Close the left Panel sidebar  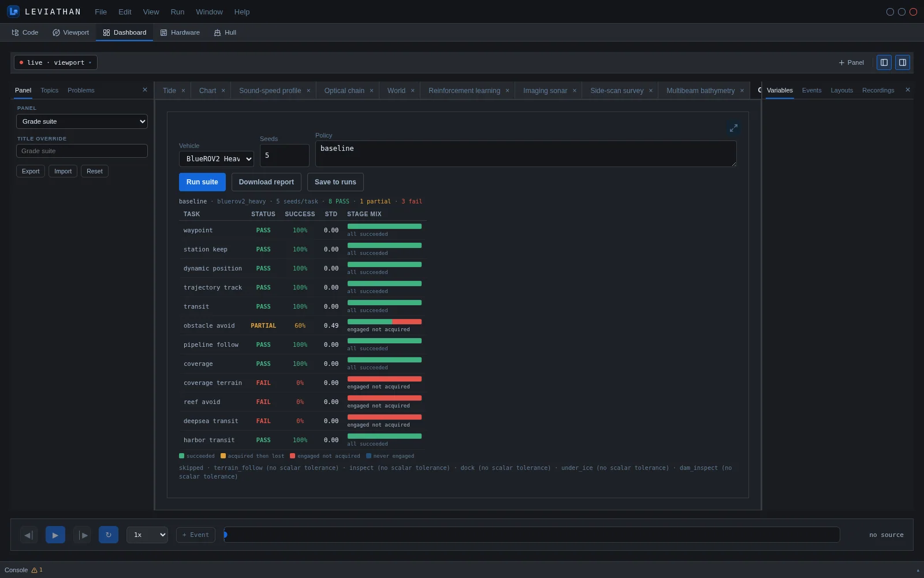[145, 90]
